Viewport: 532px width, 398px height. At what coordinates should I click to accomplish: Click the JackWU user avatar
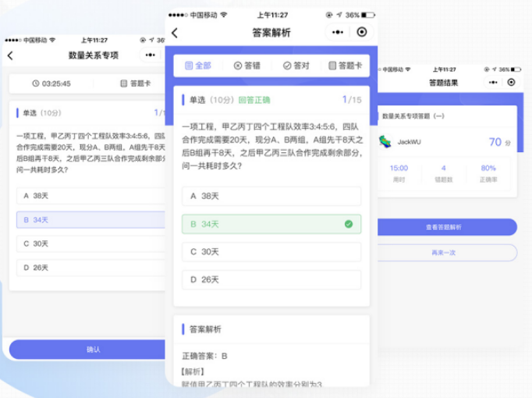(x=385, y=142)
